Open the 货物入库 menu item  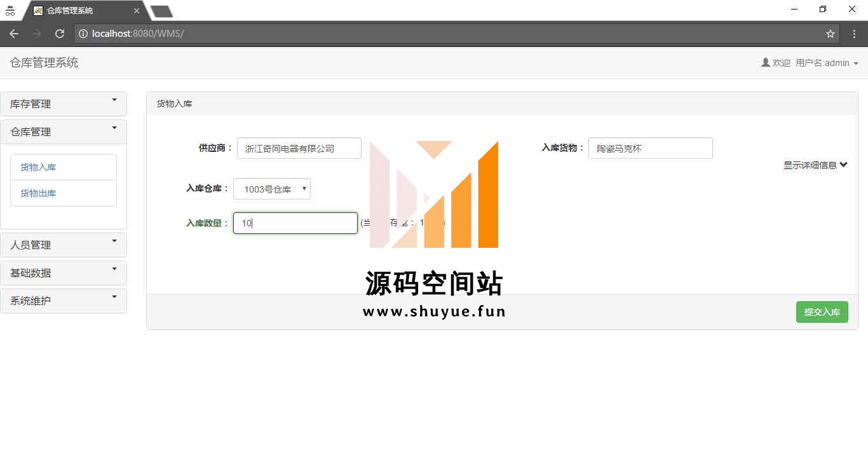(x=64, y=167)
